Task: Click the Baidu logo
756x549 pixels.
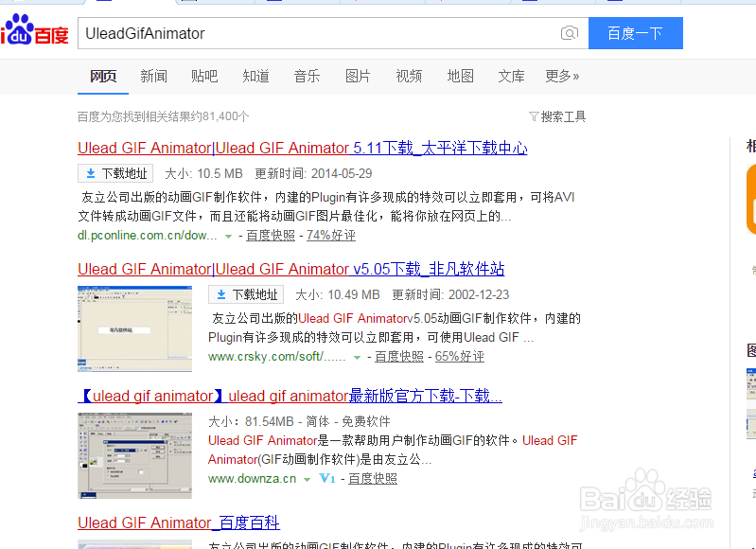Action: click(x=34, y=30)
